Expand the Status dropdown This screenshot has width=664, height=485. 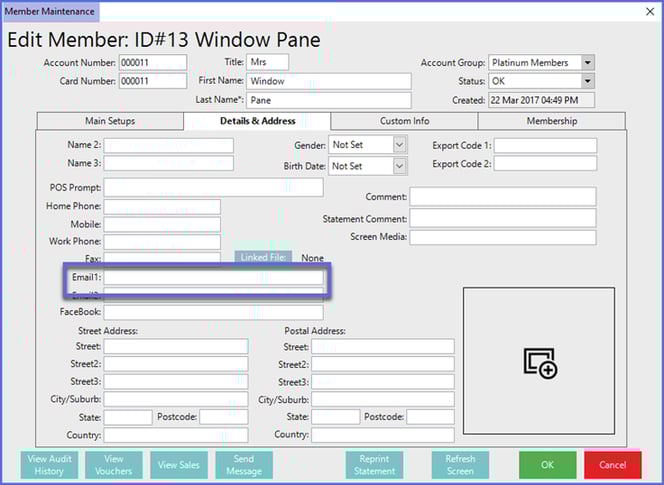point(587,82)
